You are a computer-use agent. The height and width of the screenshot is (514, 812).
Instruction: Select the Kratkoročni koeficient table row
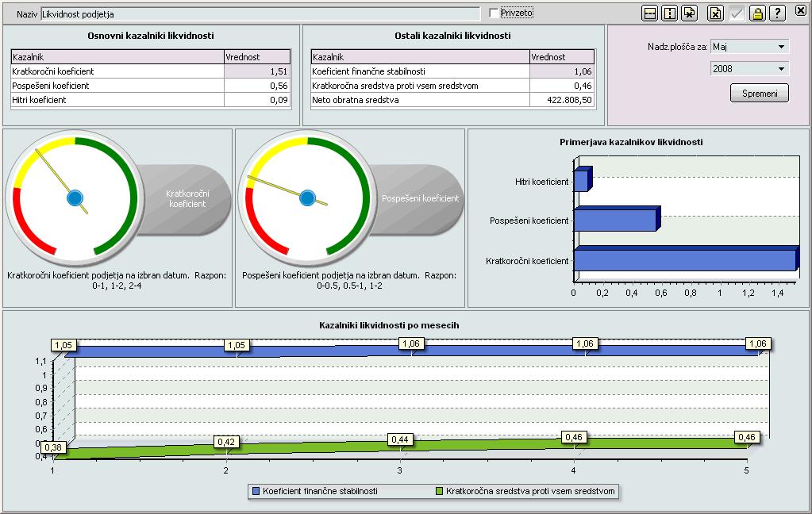point(117,71)
